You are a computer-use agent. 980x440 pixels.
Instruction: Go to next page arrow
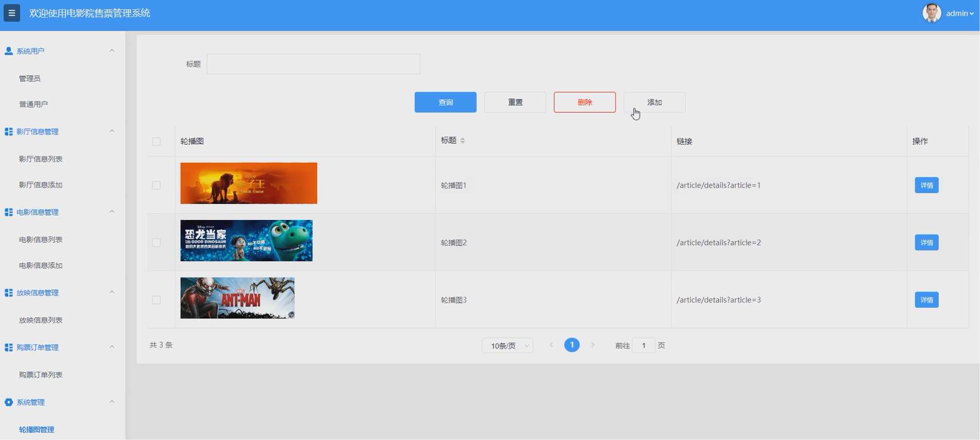[x=592, y=345]
